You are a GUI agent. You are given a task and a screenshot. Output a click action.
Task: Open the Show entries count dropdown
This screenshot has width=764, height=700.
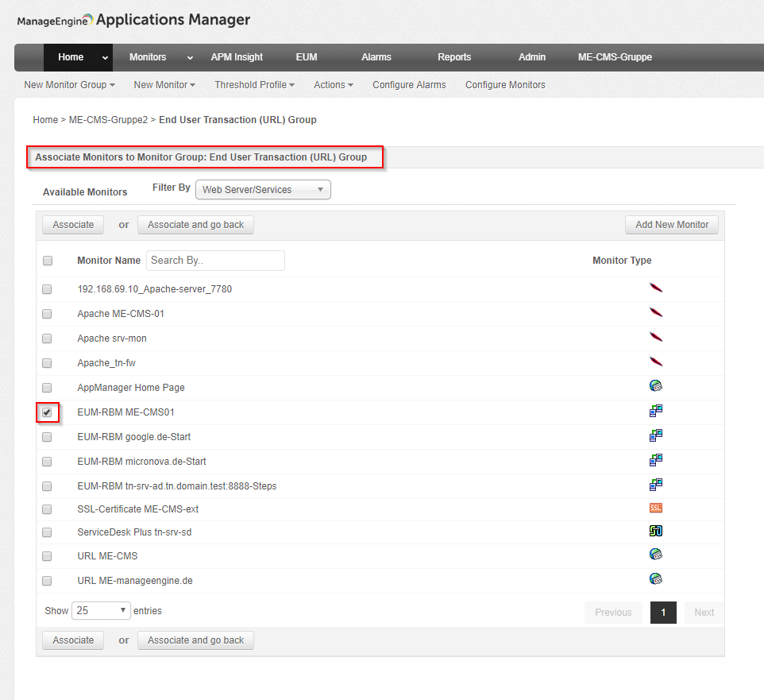point(101,610)
